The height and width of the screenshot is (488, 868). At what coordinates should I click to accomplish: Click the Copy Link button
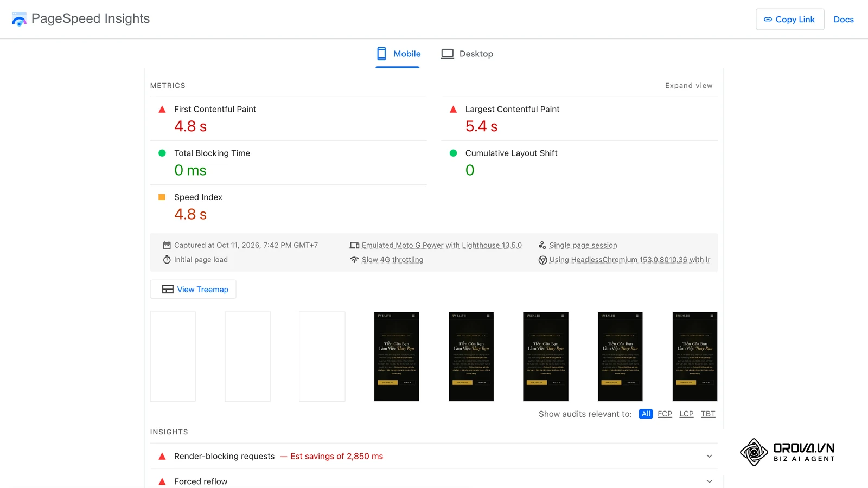coord(790,20)
